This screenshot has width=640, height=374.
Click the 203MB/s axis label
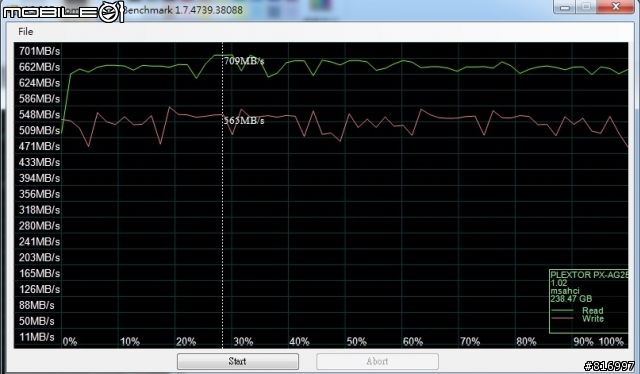pos(39,258)
